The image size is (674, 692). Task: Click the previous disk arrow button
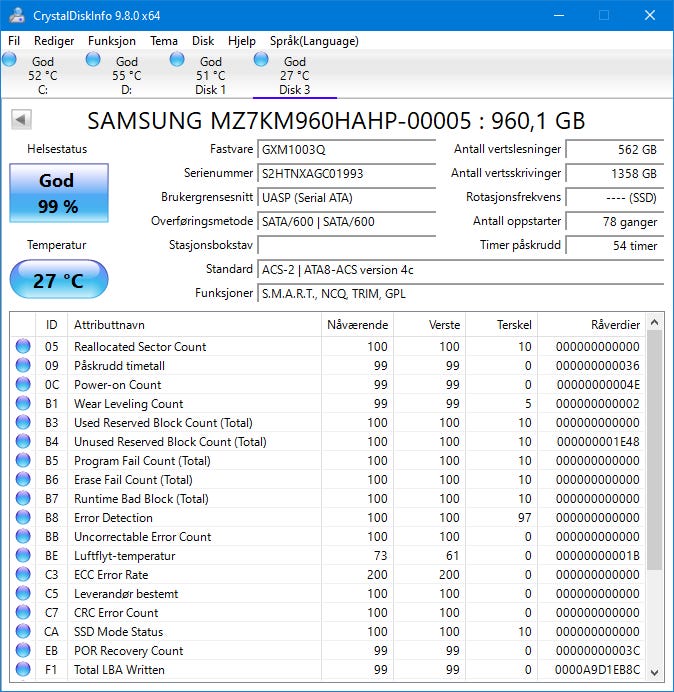click(21, 120)
